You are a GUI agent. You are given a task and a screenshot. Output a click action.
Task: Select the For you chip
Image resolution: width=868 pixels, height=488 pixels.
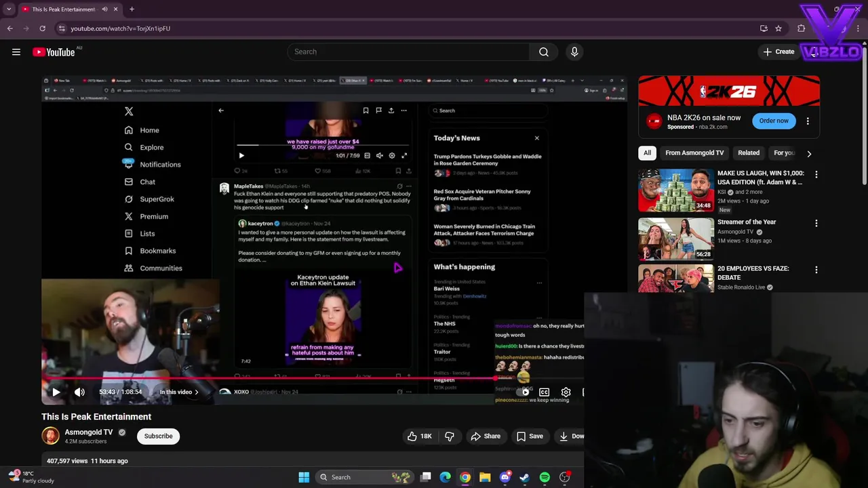(784, 153)
